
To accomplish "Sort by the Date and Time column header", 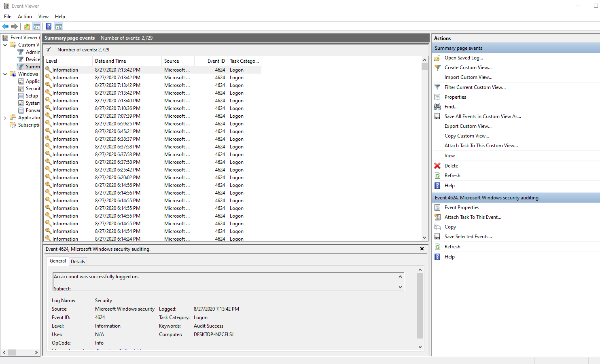I will point(127,61).
